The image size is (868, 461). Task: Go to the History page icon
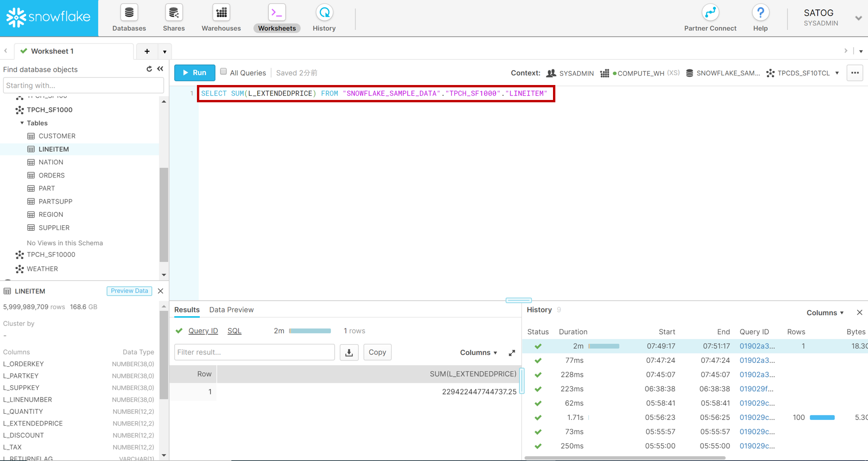[x=324, y=13]
